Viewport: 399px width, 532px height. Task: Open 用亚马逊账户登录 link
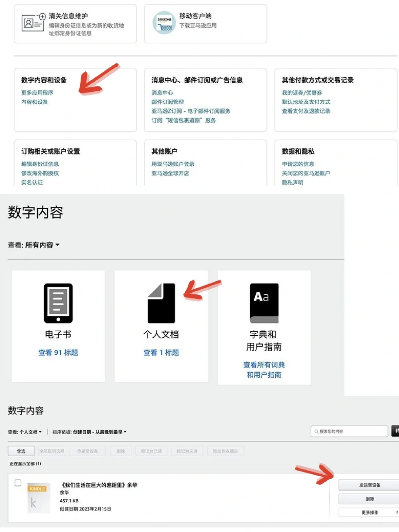click(x=173, y=164)
